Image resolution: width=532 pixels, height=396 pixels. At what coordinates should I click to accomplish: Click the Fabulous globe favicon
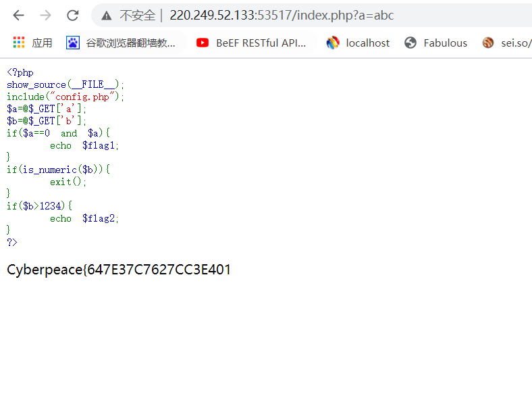point(410,43)
